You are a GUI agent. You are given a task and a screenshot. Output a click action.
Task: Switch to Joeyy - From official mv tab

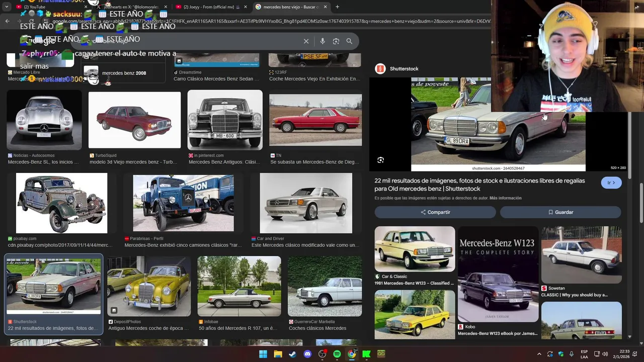click(209, 7)
